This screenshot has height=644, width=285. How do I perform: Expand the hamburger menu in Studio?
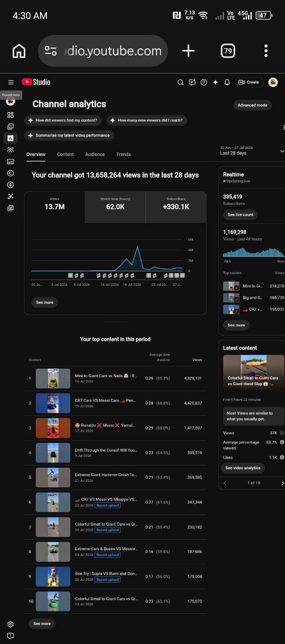(x=11, y=82)
